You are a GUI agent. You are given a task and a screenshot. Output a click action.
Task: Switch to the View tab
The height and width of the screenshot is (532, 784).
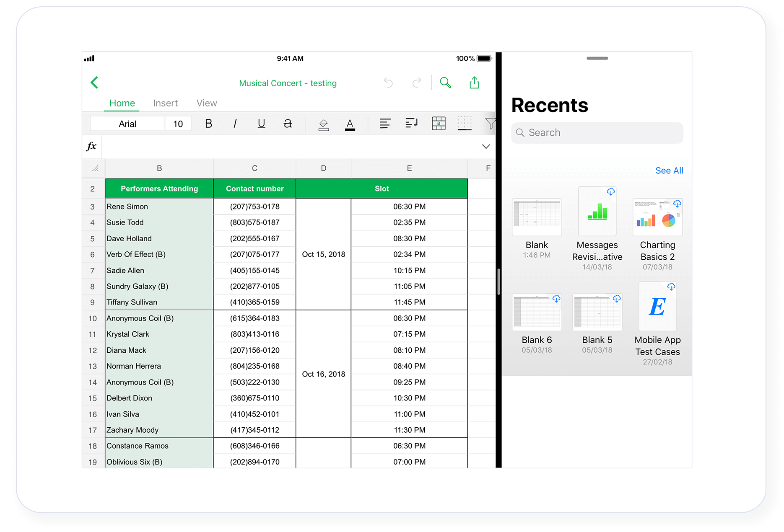coord(206,103)
